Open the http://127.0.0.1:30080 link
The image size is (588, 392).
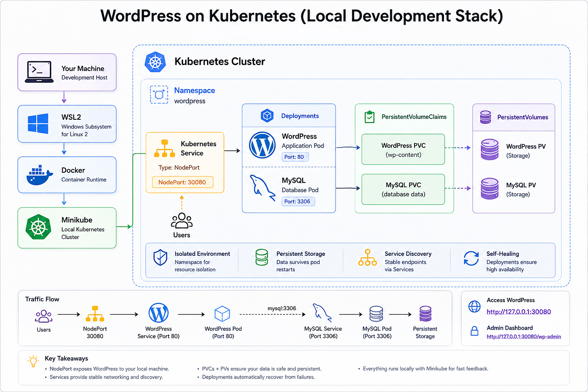[x=519, y=312]
